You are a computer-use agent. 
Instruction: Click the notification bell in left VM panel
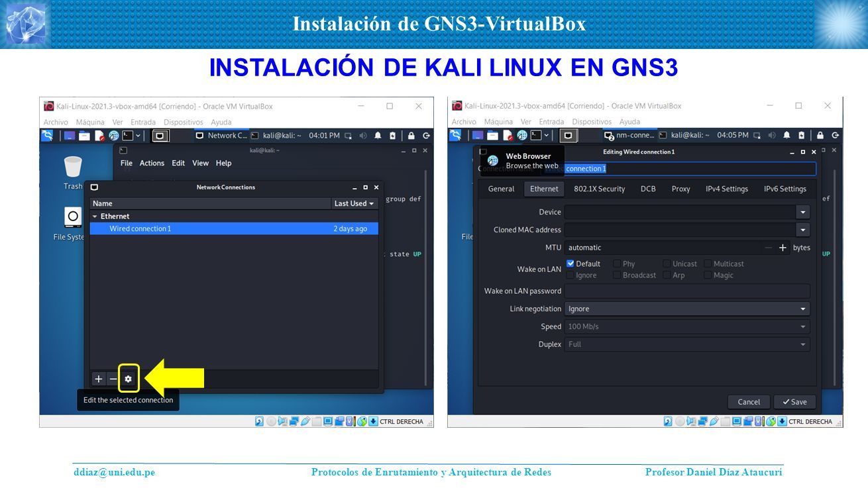tap(378, 135)
